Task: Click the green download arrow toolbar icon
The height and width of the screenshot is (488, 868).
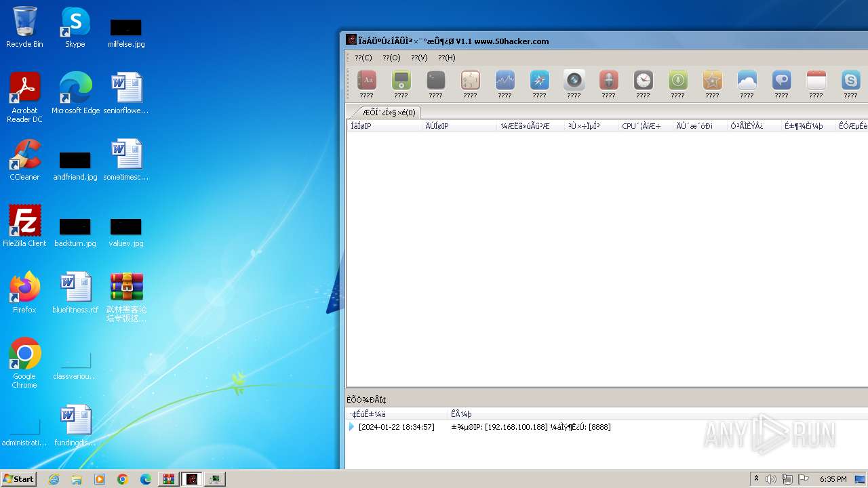Action: click(x=678, y=81)
